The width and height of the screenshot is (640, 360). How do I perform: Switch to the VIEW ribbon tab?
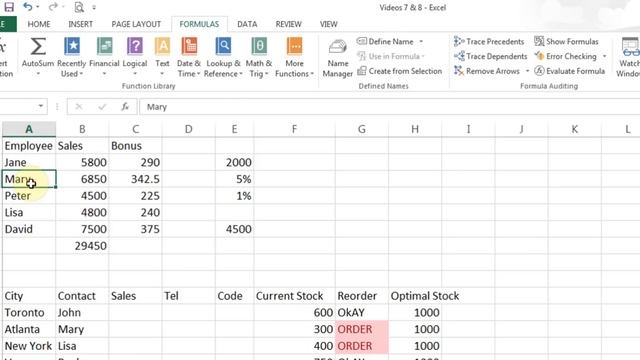click(x=328, y=24)
